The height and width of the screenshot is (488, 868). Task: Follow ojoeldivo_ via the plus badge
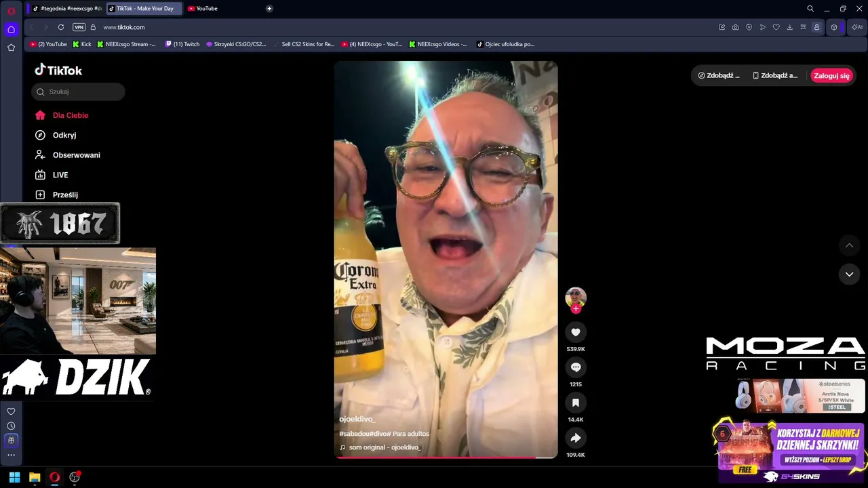click(x=576, y=308)
